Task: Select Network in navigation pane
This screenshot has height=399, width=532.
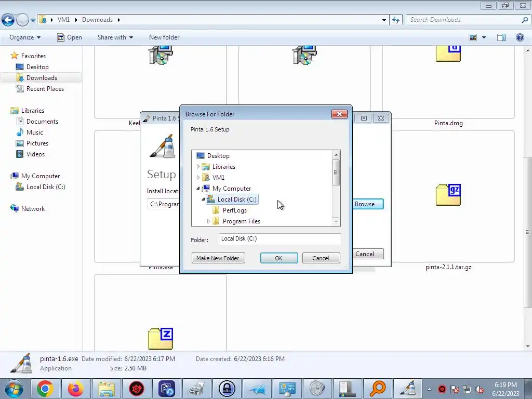Action: click(33, 209)
